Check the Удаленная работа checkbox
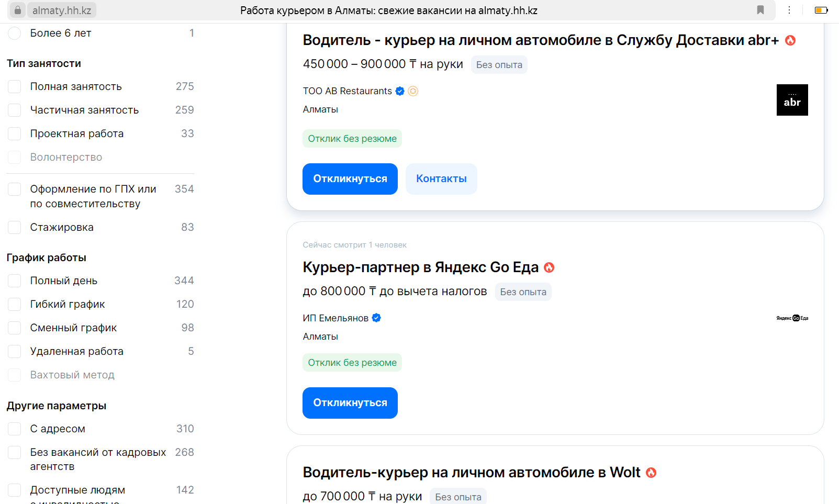 click(x=15, y=351)
